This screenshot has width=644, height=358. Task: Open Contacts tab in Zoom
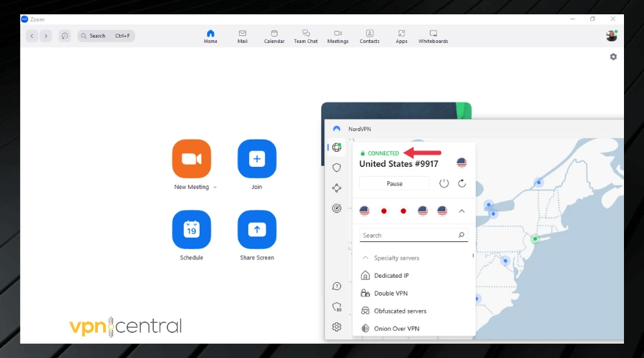(369, 37)
